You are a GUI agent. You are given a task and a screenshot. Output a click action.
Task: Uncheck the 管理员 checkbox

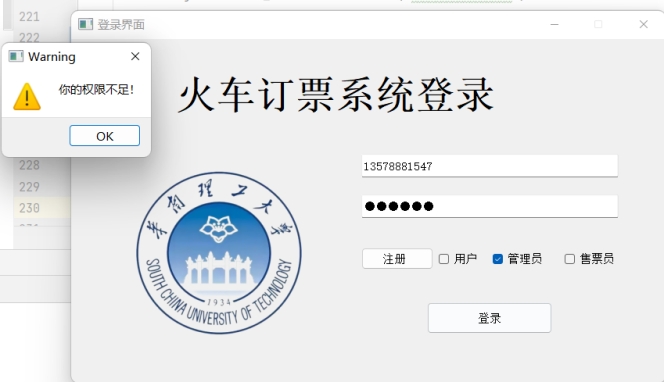point(498,259)
